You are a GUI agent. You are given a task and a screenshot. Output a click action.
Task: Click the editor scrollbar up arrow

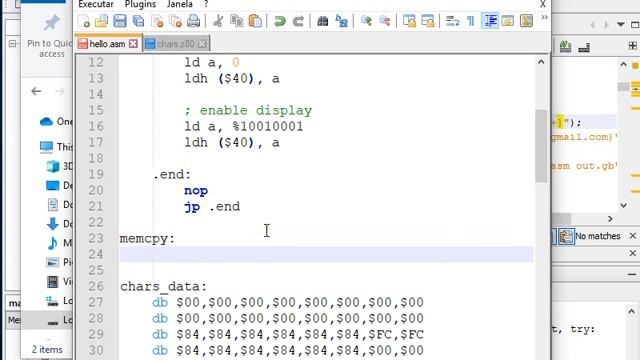tap(541, 62)
